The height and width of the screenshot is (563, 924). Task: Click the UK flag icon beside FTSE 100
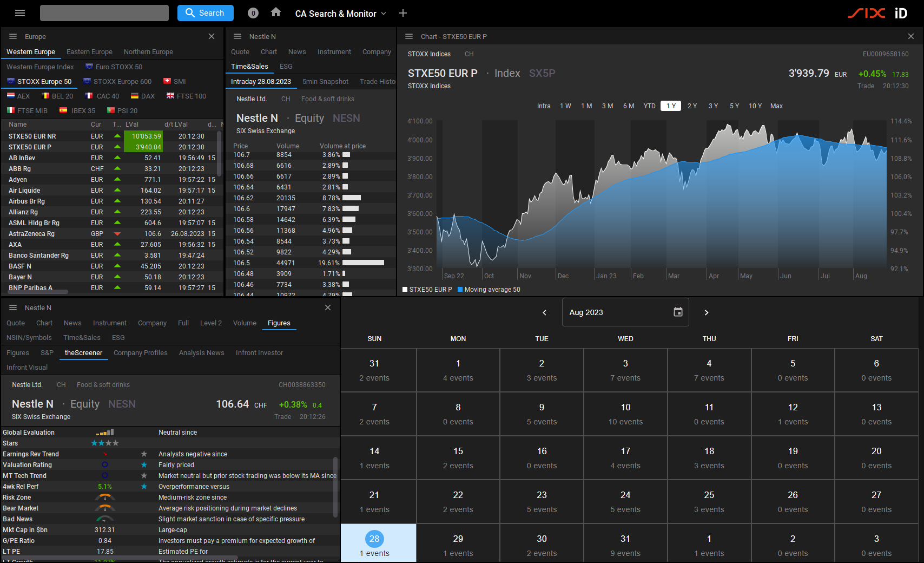pyautogui.click(x=171, y=96)
